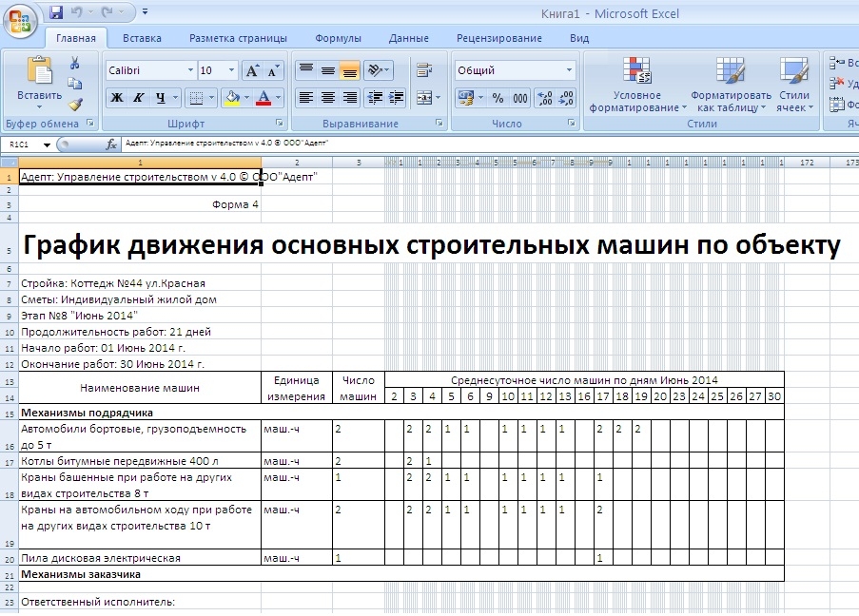Switch to the Главная tab

click(76, 38)
